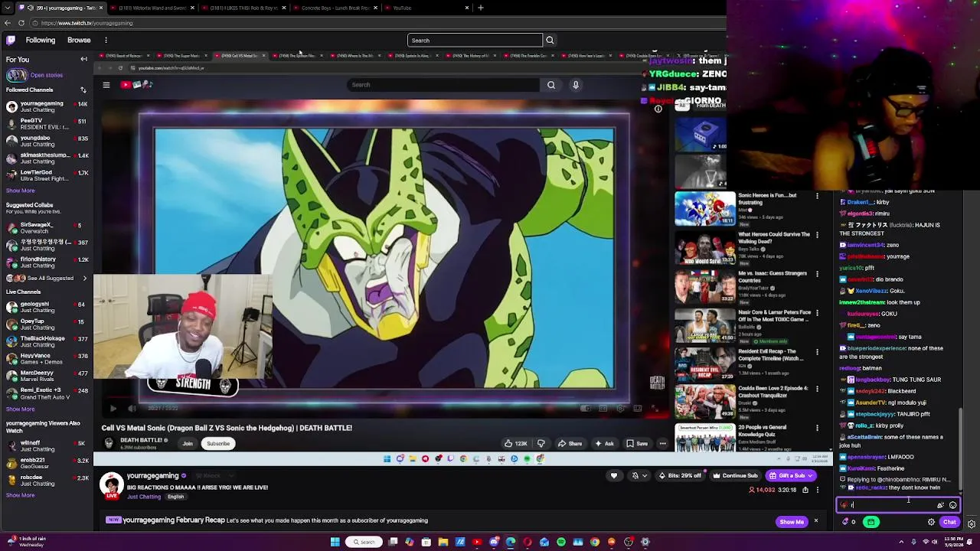Open Bits cheering icon in chat box
Screen dimensions: 980x551
coord(941,505)
